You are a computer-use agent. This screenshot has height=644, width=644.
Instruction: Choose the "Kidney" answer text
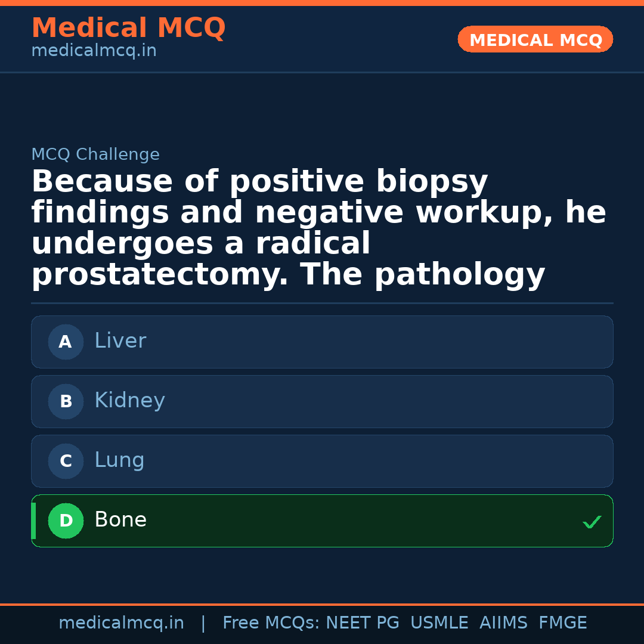point(129,401)
